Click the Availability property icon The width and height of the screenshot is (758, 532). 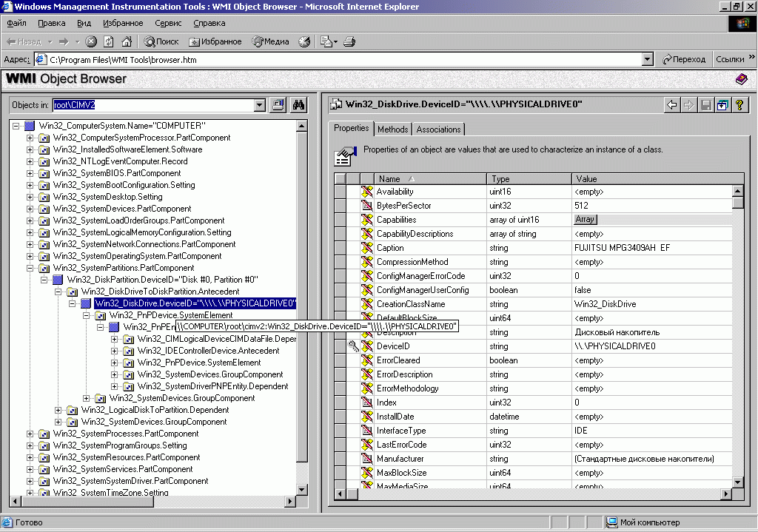(367, 192)
